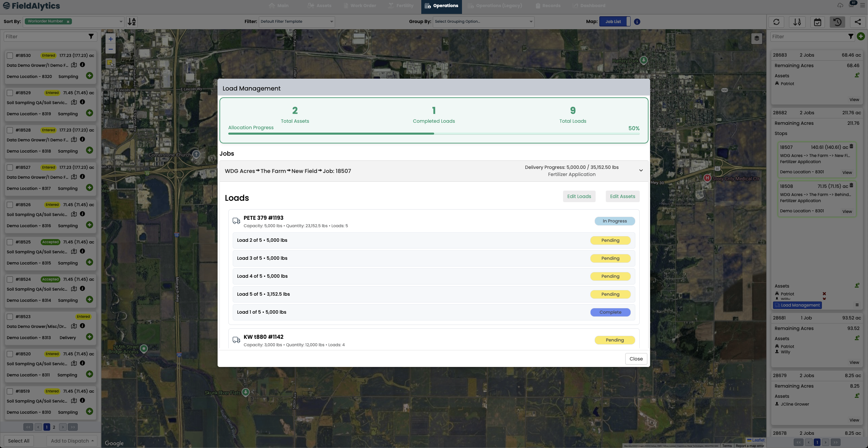
Task: Tick the checkbox for workorder #18524
Action: pyautogui.click(x=10, y=279)
